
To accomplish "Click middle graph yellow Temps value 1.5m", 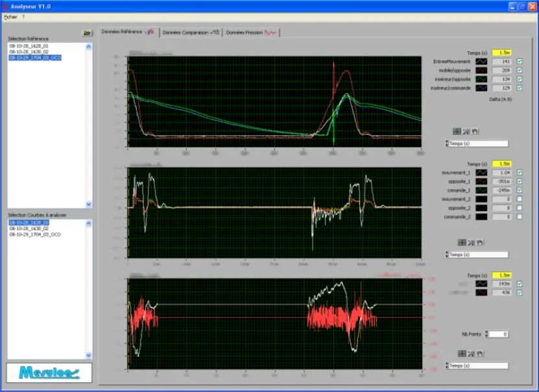I will [502, 164].
